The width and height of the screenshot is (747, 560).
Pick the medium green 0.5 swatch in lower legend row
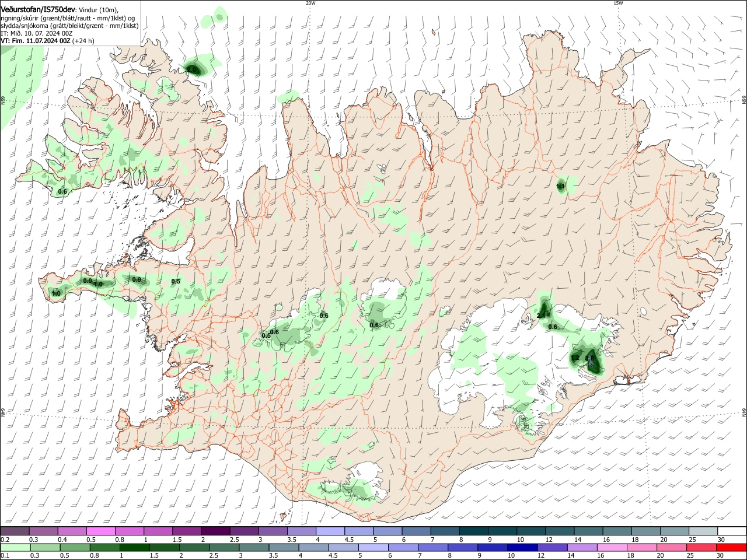point(74,548)
